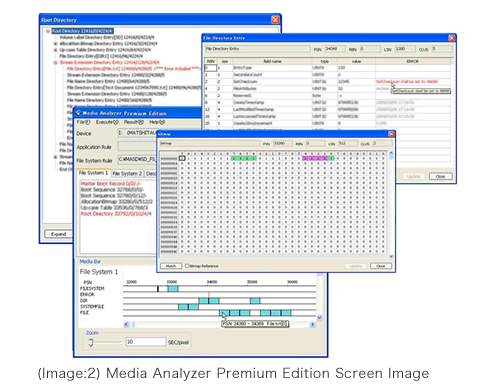483x391 pixels.
Task: Click the Expand button in Root Directory
Action: [x=58, y=234]
